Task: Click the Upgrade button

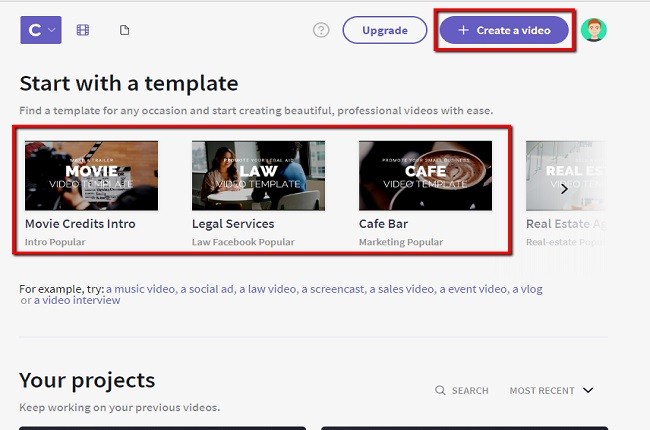Action: (385, 30)
